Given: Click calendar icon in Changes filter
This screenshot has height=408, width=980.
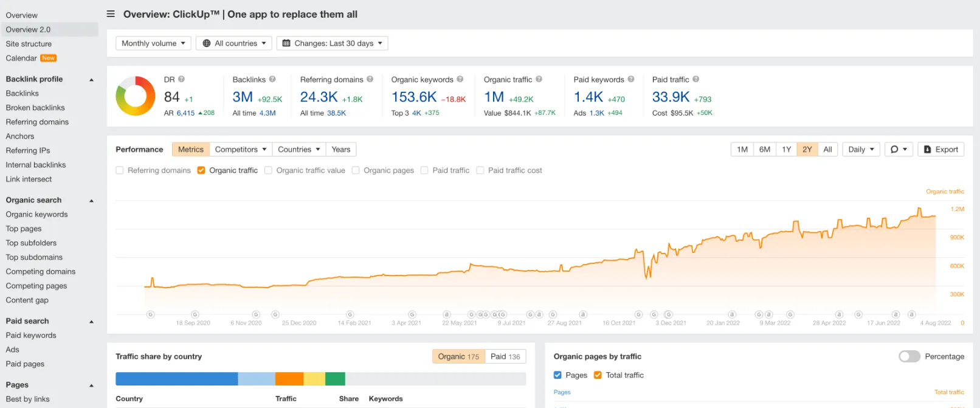Looking at the screenshot, I should point(286,43).
